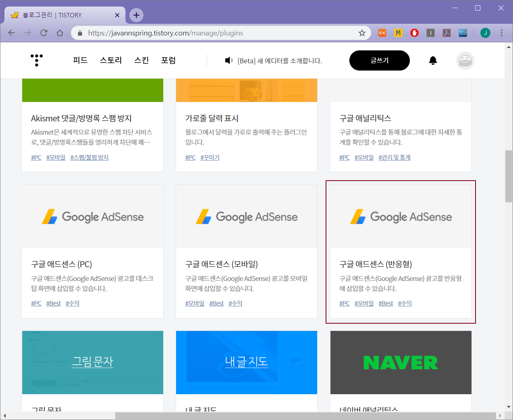Click the scroll left arrow
This screenshot has width=513, height=420.
(x=4, y=416)
